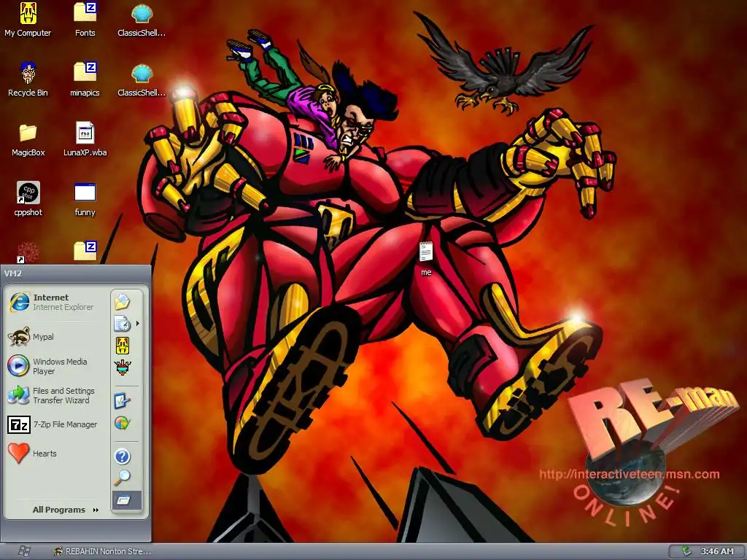Open Set Program Access and Defaults icon
This screenshot has height=560, width=747.
click(x=123, y=423)
